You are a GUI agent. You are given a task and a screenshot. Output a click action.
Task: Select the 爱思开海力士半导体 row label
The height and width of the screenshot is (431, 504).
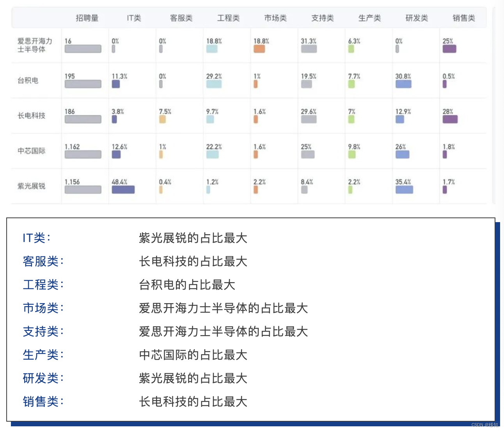(35, 45)
